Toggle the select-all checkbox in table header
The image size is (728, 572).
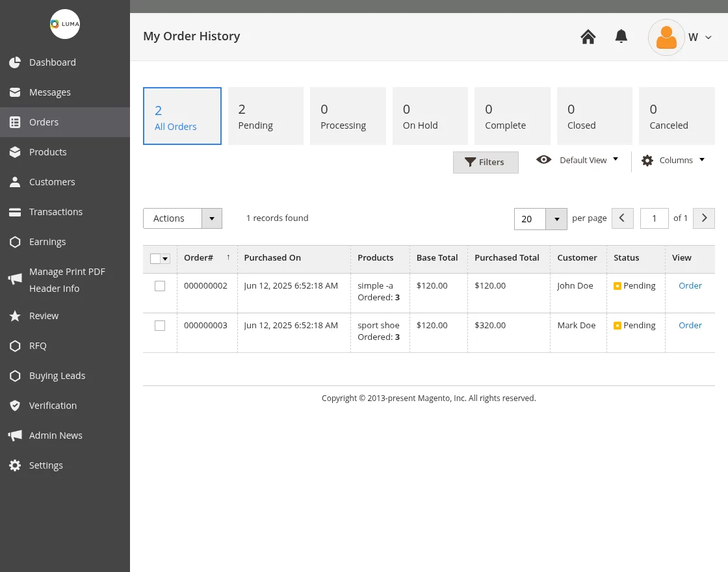[155, 259]
